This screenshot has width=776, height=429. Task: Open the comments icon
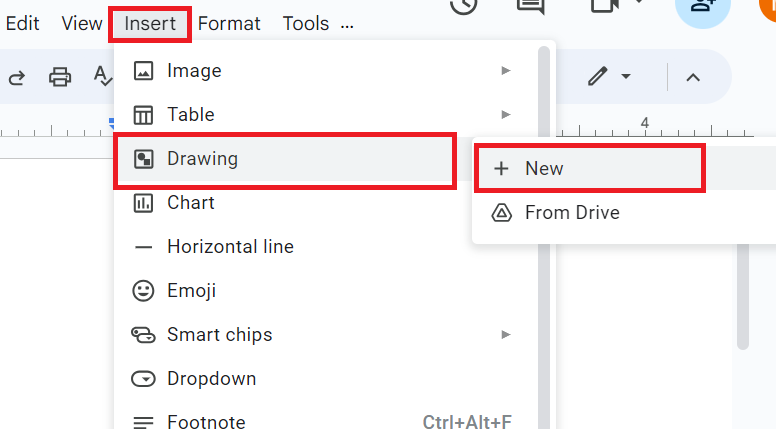point(530,6)
